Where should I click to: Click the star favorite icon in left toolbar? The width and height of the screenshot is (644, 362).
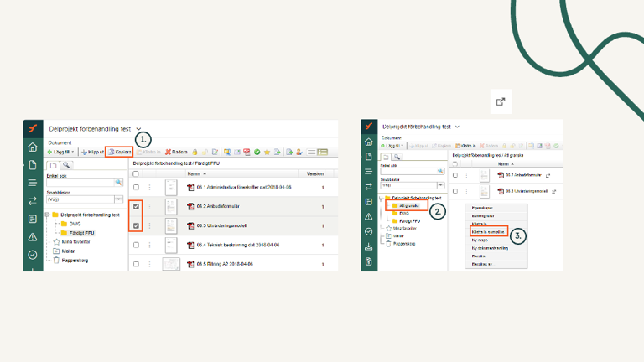coord(267,152)
